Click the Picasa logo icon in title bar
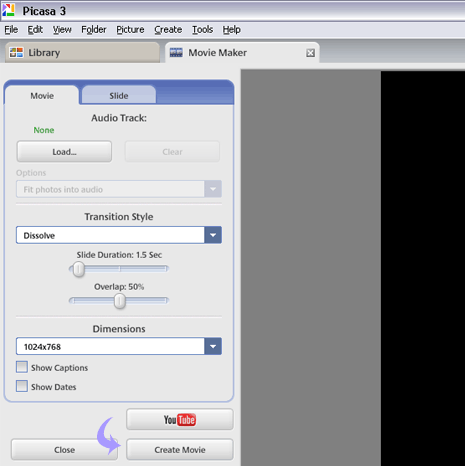This screenshot has width=465, height=466. pyautogui.click(x=8, y=10)
